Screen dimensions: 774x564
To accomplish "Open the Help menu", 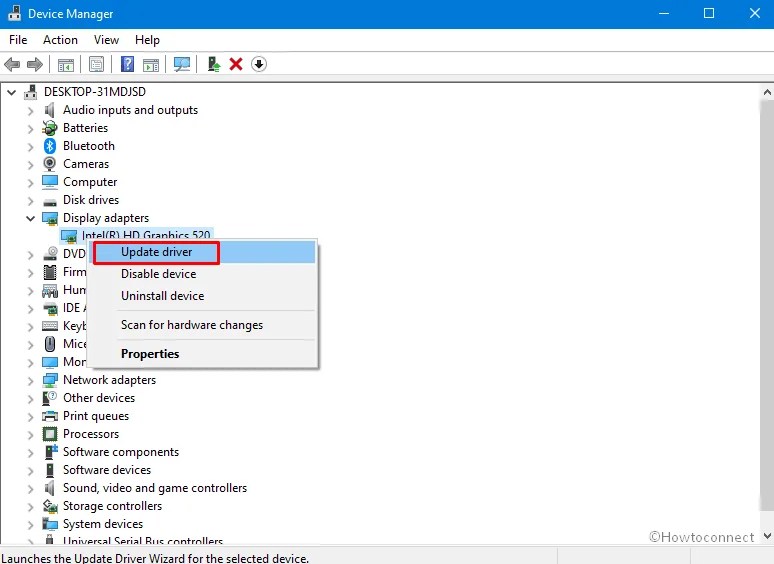I will [147, 40].
